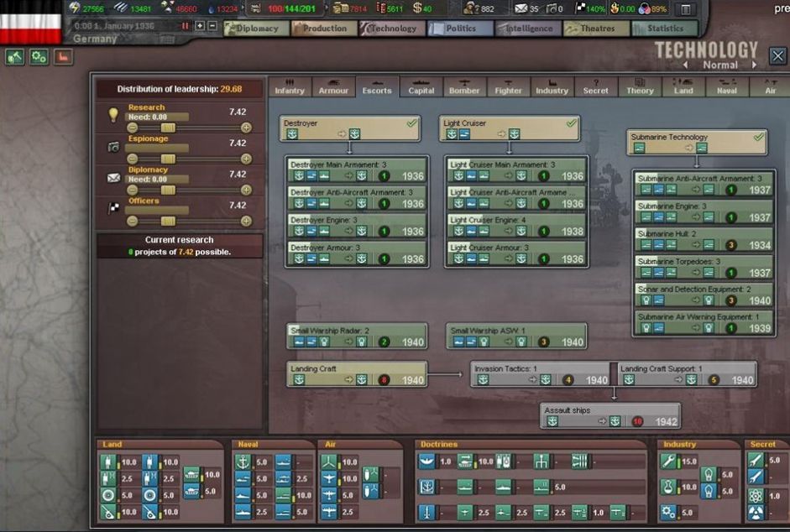
Task: Select the Landing Craft technology
Action: (356, 374)
